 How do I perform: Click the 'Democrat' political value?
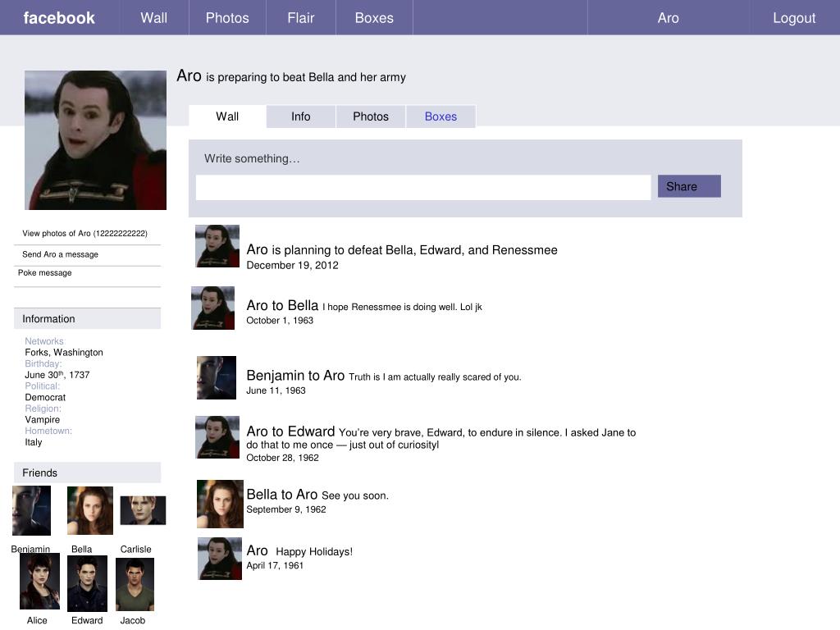[x=45, y=397]
